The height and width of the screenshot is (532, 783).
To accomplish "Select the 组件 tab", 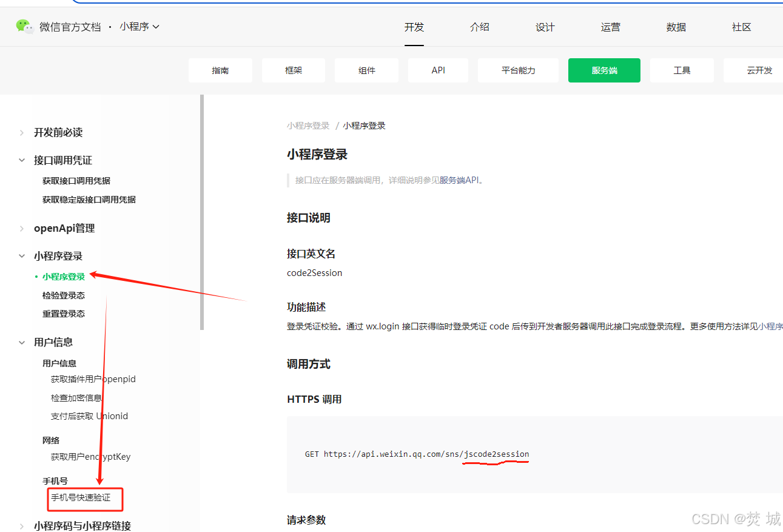I will (367, 70).
